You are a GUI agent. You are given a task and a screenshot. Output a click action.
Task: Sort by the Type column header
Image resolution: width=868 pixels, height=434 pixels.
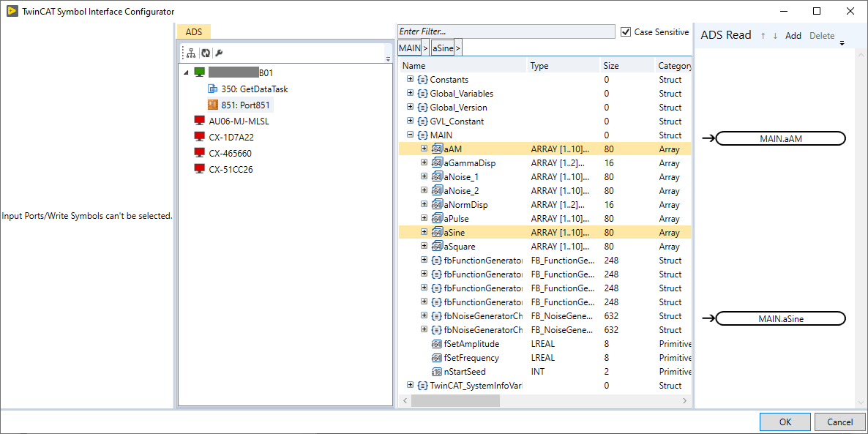pos(563,66)
